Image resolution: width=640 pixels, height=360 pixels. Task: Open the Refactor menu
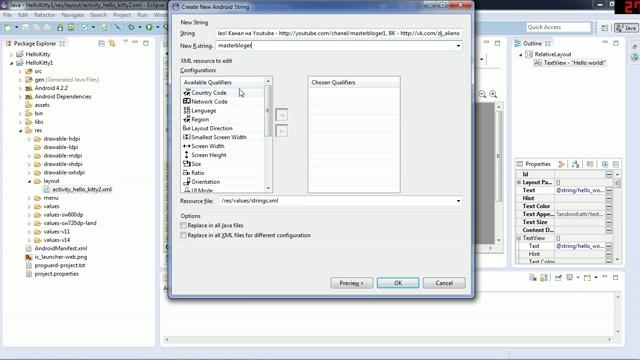coord(44,15)
